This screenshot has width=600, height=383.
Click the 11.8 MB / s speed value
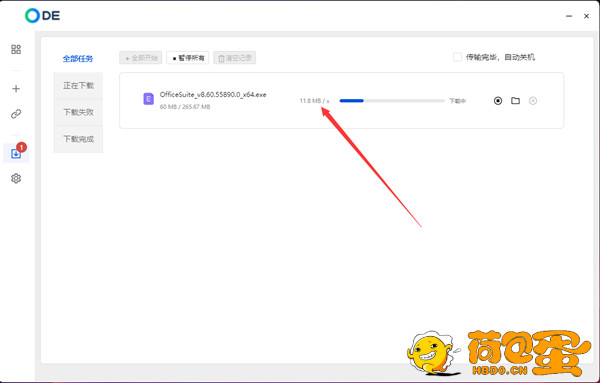pyautogui.click(x=314, y=101)
